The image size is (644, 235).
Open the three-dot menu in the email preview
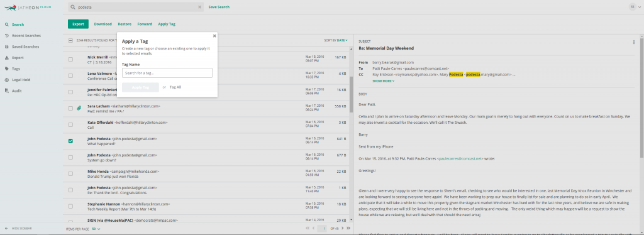pyautogui.click(x=634, y=42)
